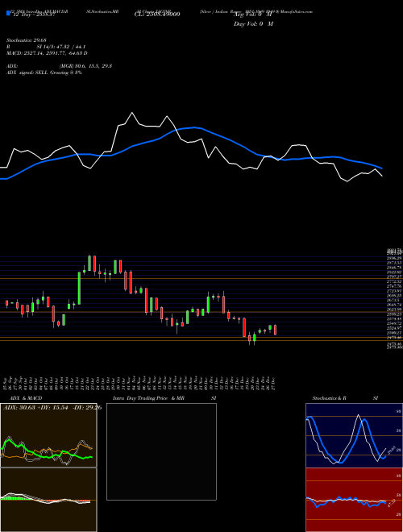Click the 'ADX signal: SELL' text
403x532 pixels.
pyautogui.click(x=44, y=73)
